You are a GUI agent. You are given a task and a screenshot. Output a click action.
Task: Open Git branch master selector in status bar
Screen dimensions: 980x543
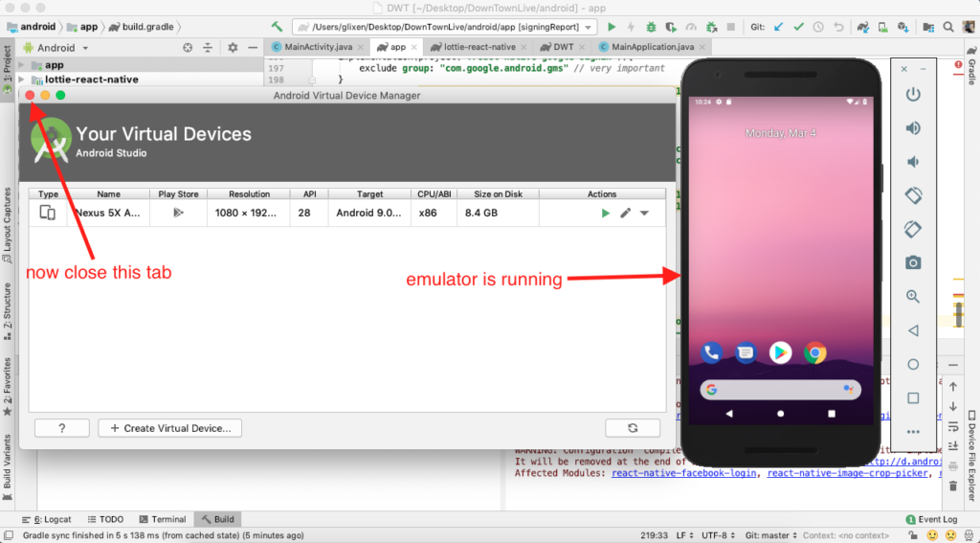click(x=771, y=535)
